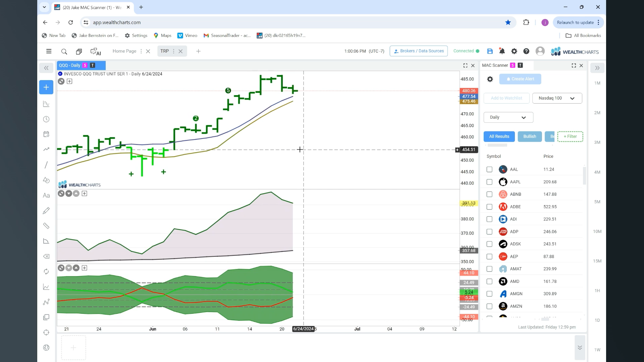This screenshot has height=362, width=644.
Task: Open the symbol search magnifier
Action: click(64, 51)
